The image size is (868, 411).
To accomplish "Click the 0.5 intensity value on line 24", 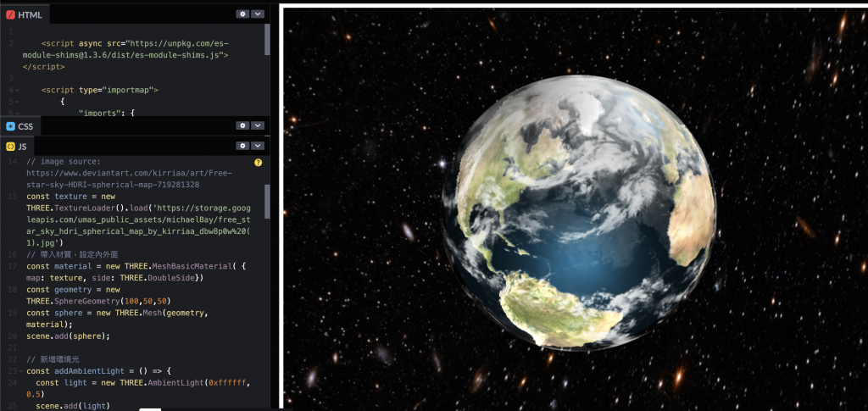I will 33,394.
